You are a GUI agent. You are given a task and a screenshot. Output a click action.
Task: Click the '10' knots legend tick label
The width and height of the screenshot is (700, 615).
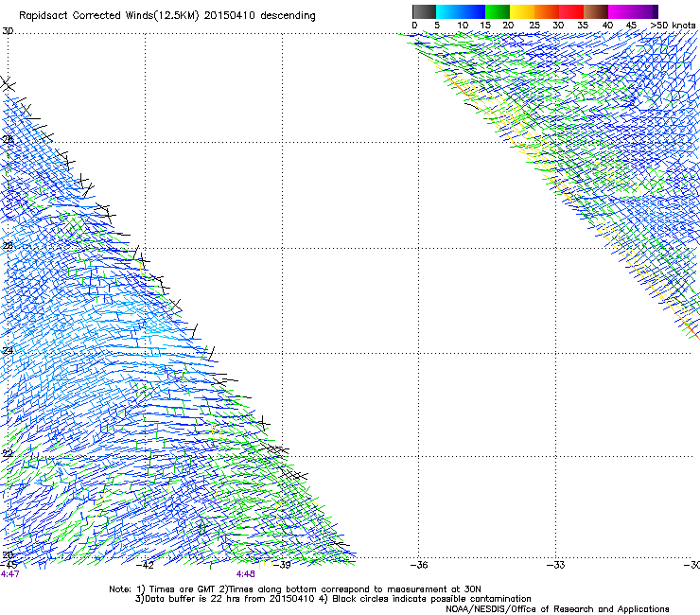[463, 26]
